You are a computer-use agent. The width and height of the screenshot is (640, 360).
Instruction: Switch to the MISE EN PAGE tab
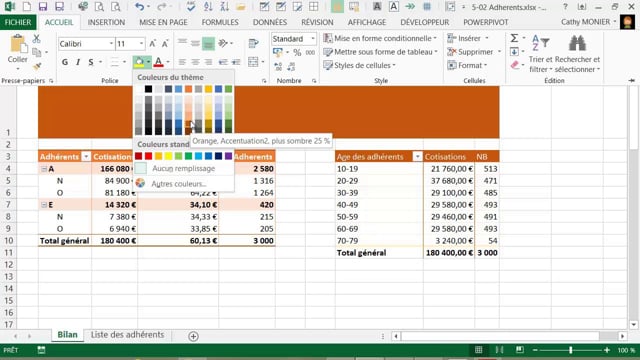point(163,22)
